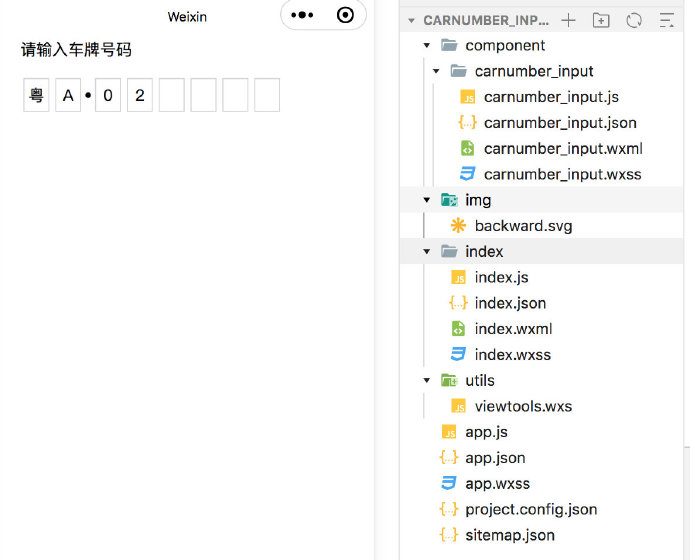Open index.wxml file
The height and width of the screenshot is (560, 690).
pyautogui.click(x=513, y=329)
